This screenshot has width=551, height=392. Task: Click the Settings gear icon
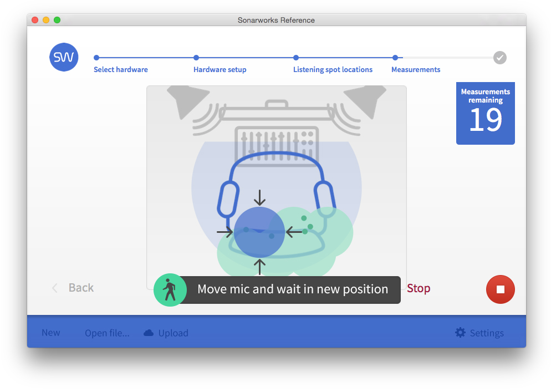460,333
